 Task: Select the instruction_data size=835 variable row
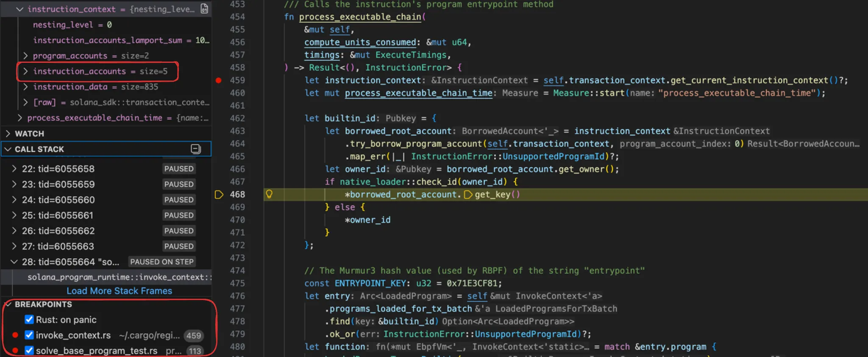[95, 87]
